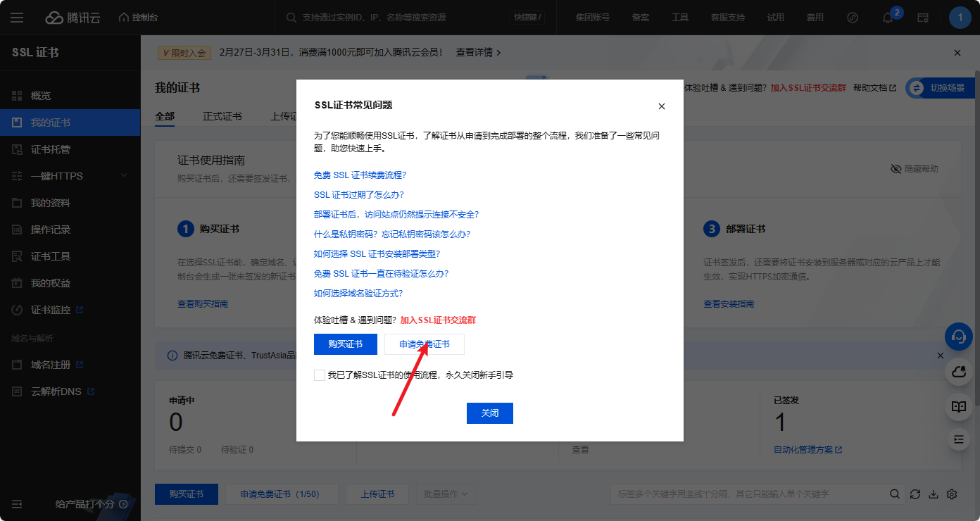Open the customer service headset icon
The height and width of the screenshot is (521, 980).
958,336
